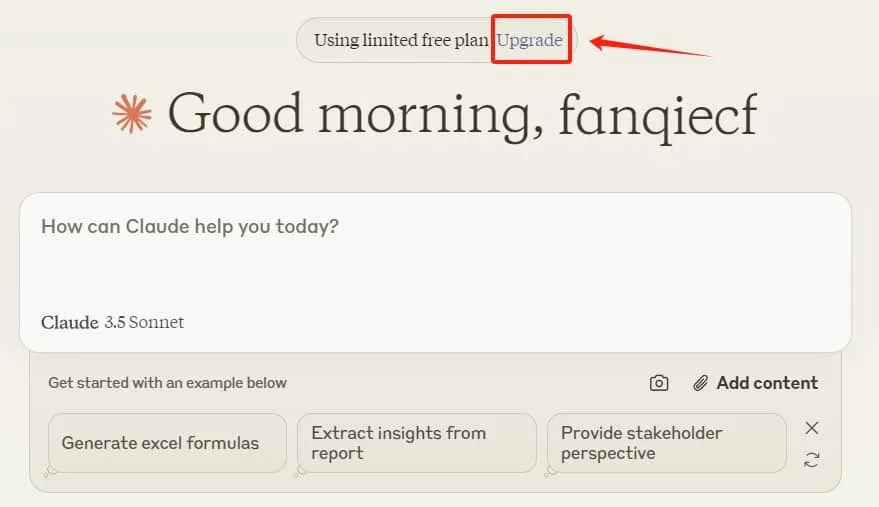Image resolution: width=879 pixels, height=507 pixels.
Task: Click corner icon on 'Generate excel formulas' chip
Action: pyautogui.click(x=51, y=472)
